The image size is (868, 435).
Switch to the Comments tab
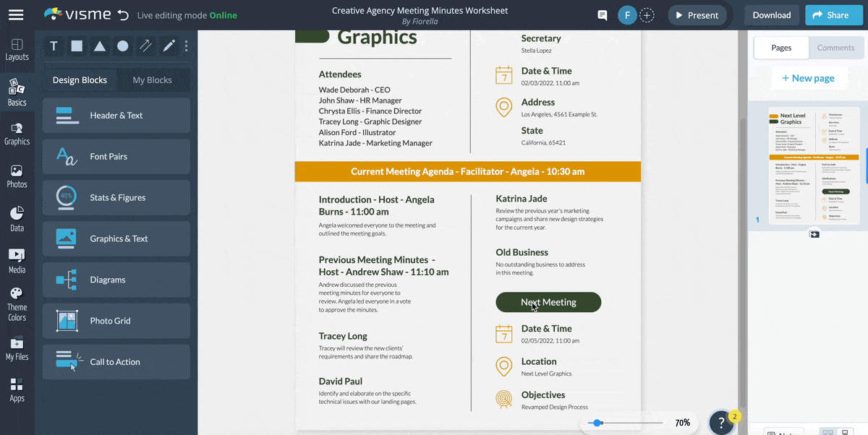pos(835,48)
